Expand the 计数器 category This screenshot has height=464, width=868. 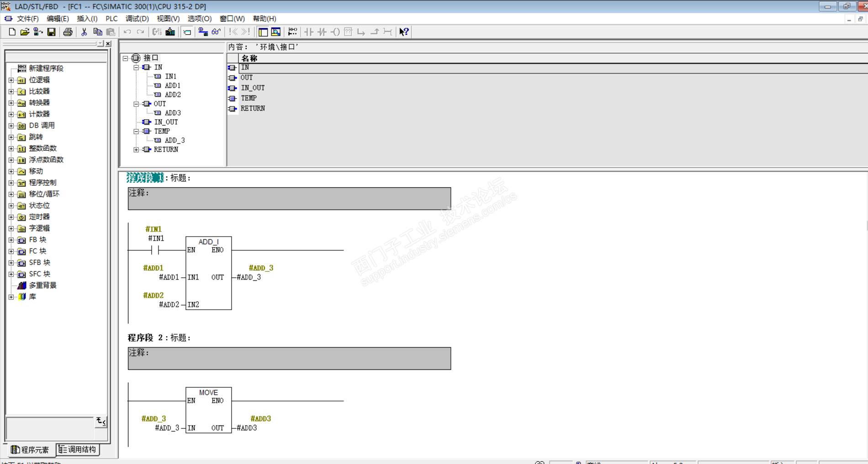(11, 114)
